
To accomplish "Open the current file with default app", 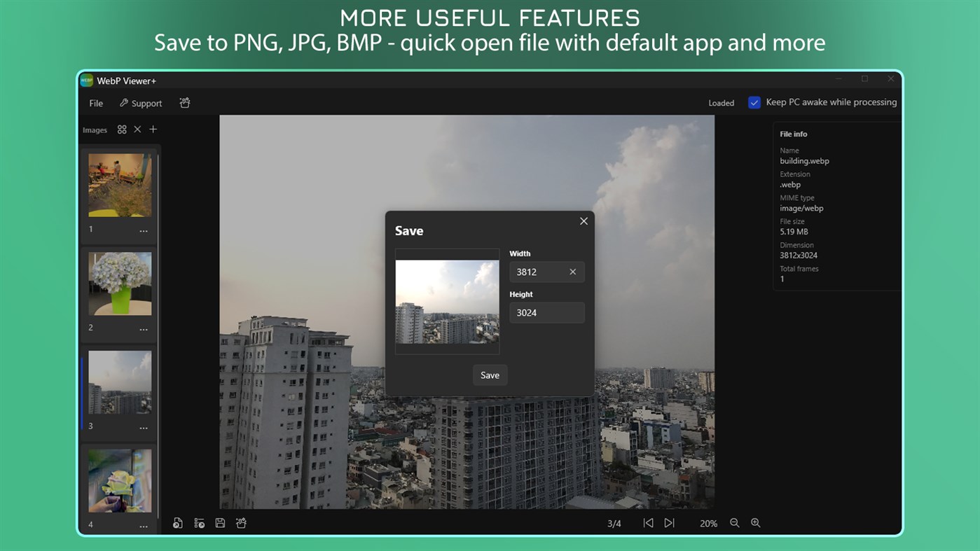I will click(178, 523).
